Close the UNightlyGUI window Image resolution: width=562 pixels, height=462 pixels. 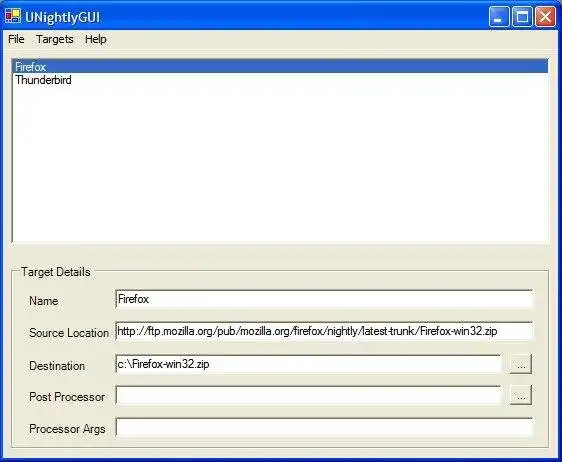coord(545,16)
